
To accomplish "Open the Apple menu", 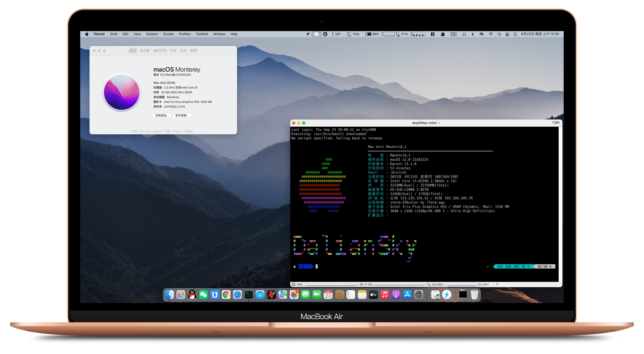I will (x=87, y=34).
